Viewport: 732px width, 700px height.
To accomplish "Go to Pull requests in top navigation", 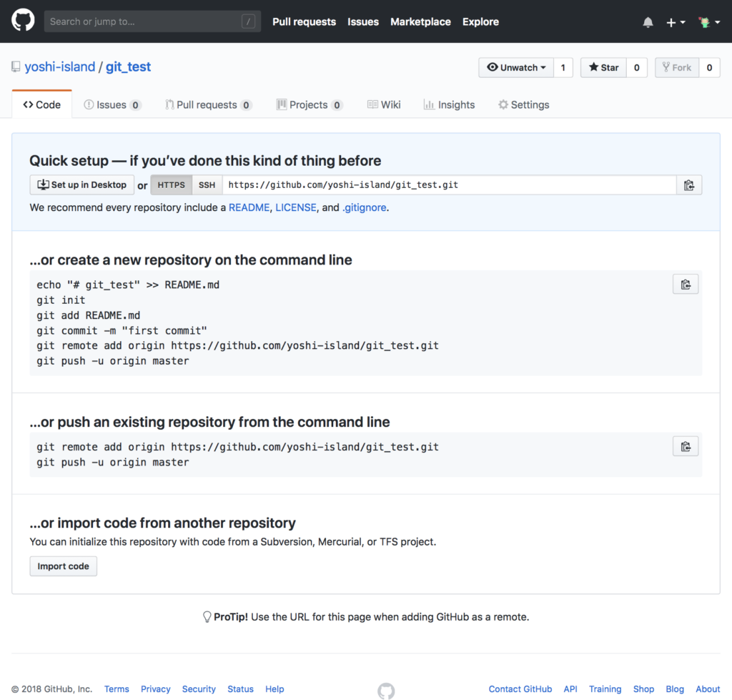I will pyautogui.click(x=304, y=22).
